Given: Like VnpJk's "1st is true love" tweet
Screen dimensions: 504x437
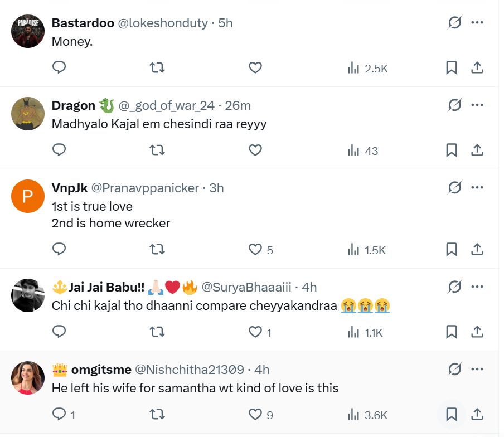Looking at the screenshot, I should click(255, 250).
